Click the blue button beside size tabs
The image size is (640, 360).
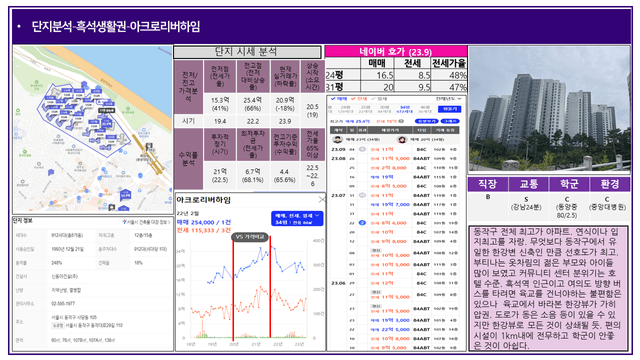click(449, 109)
